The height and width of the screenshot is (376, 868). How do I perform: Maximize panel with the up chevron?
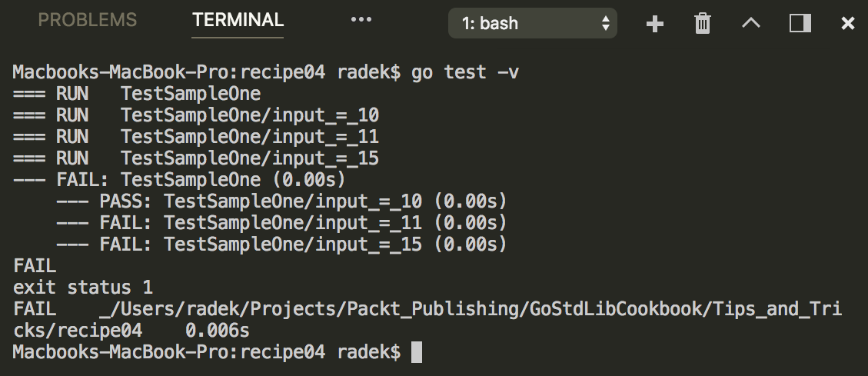point(751,23)
